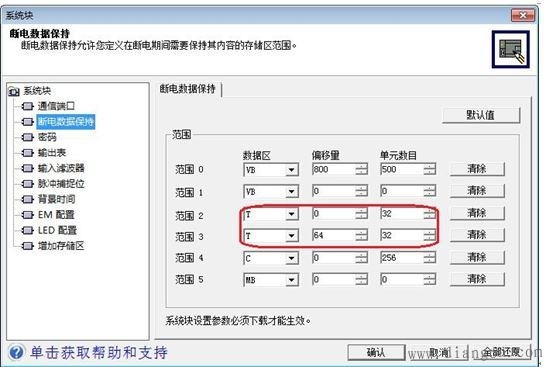
Task: Click the chip icon beside 通信端口
Action: point(28,106)
